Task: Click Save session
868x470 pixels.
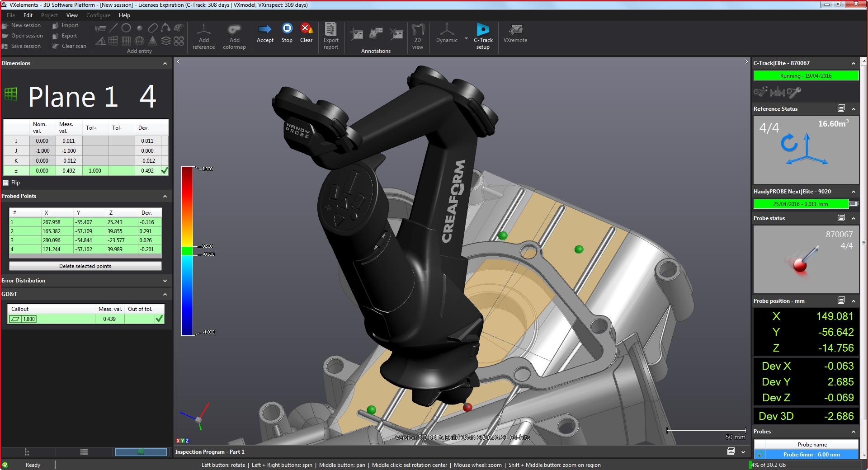Action: 22,46
